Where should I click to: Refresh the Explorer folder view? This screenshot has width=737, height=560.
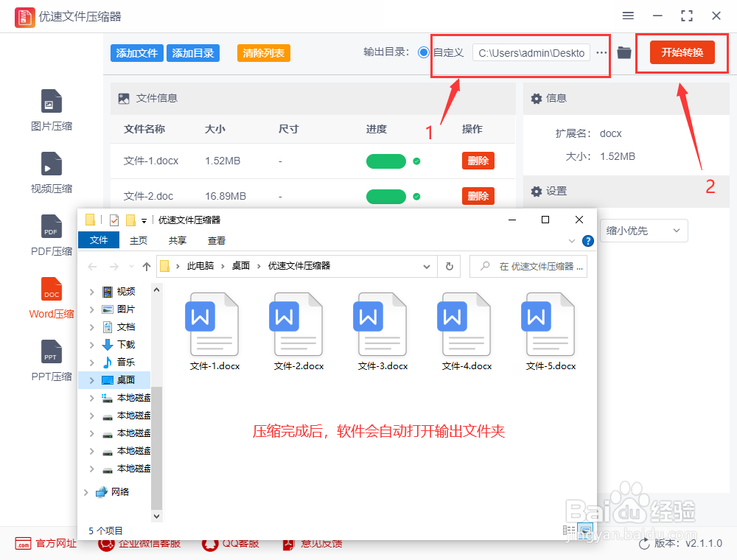coord(450,267)
